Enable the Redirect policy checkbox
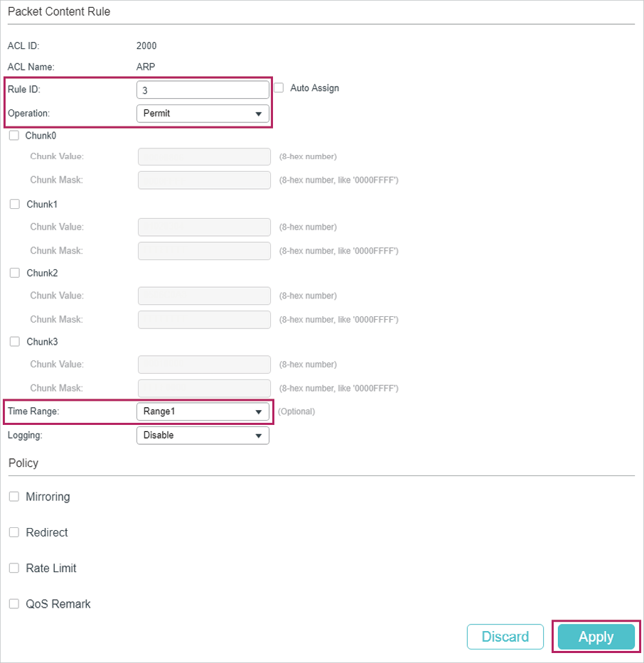This screenshot has height=663, width=644. 14,532
